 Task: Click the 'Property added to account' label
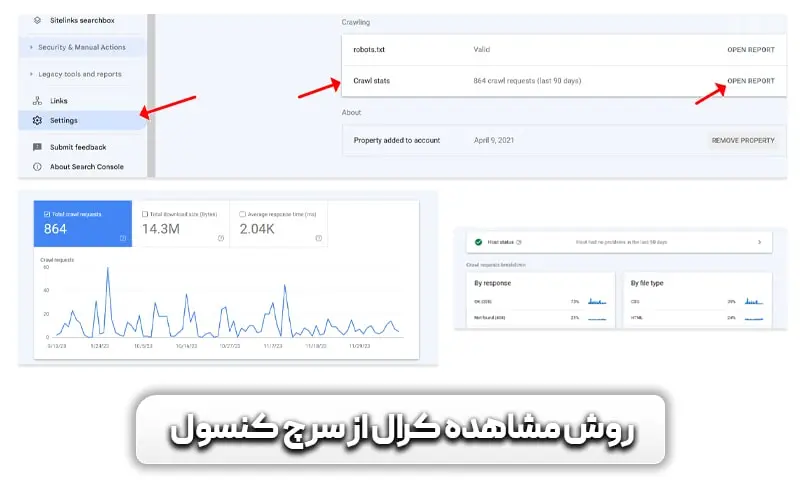click(396, 140)
